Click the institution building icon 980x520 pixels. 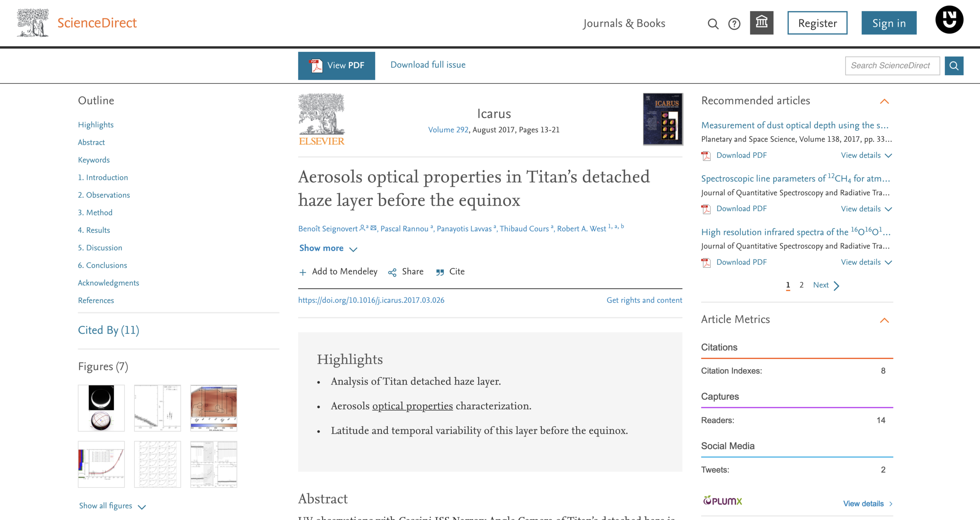[761, 23]
